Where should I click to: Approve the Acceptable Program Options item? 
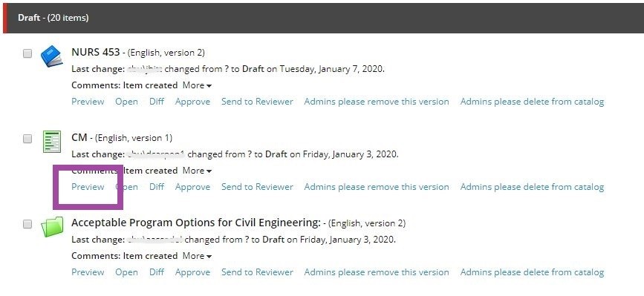point(192,272)
